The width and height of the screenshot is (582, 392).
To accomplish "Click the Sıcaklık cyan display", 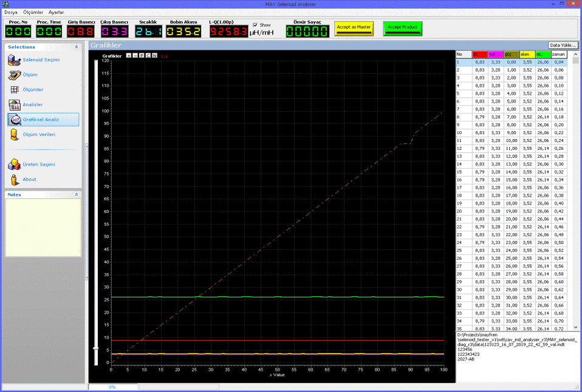I will point(148,32).
